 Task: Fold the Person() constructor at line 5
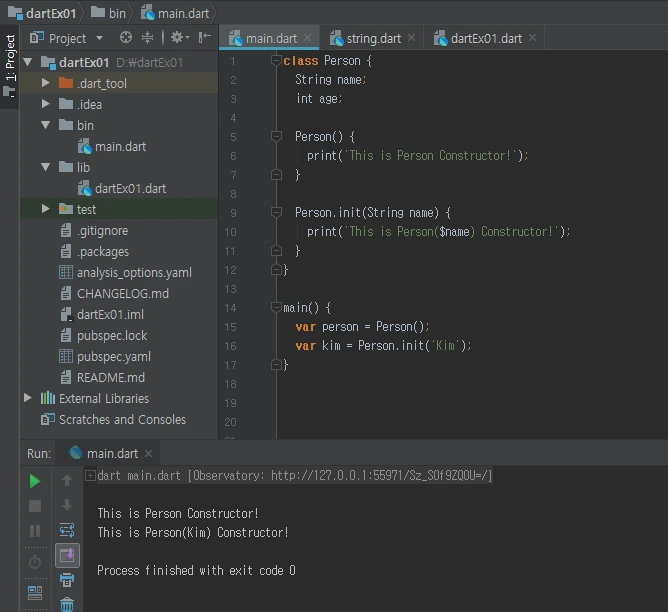pos(276,136)
